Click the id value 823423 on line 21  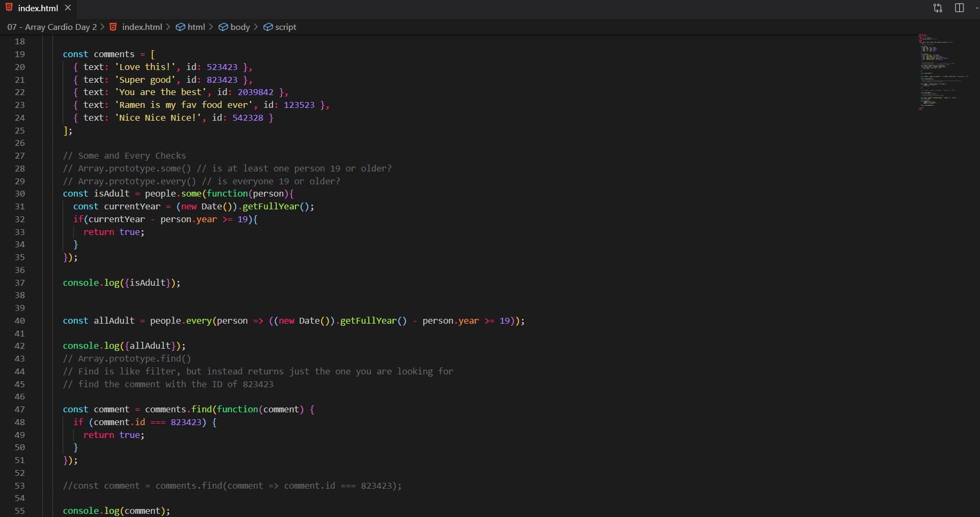(222, 80)
